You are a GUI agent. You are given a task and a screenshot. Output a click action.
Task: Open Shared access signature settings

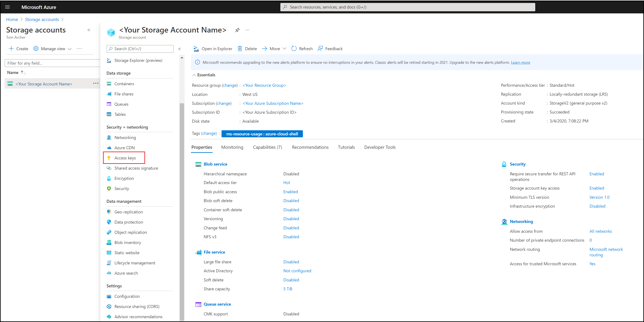pos(136,168)
